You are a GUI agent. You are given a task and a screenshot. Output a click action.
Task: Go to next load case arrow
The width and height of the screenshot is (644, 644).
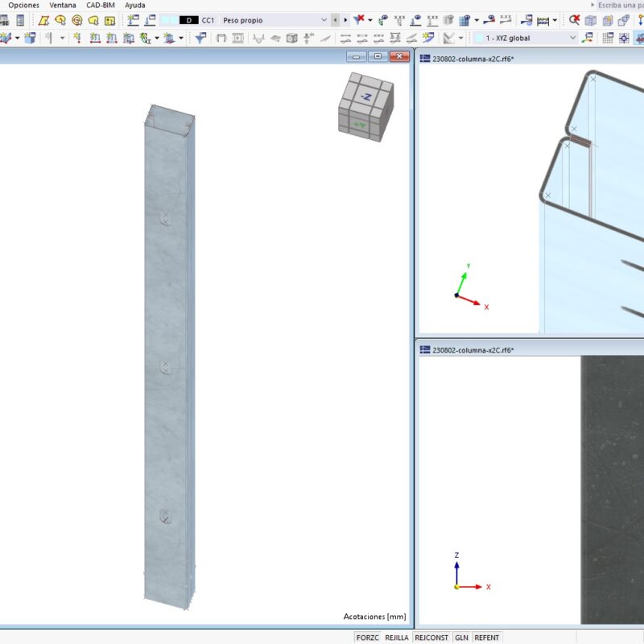[345, 20]
